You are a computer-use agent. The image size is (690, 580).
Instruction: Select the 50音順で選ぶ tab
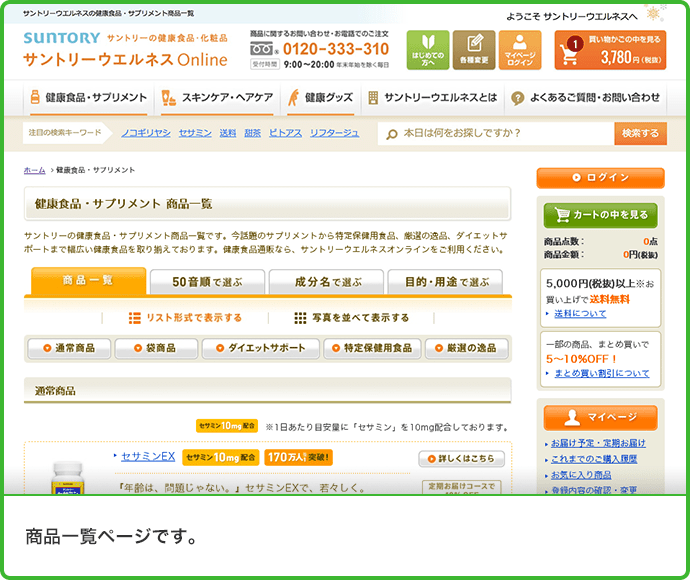pyautogui.click(x=207, y=282)
